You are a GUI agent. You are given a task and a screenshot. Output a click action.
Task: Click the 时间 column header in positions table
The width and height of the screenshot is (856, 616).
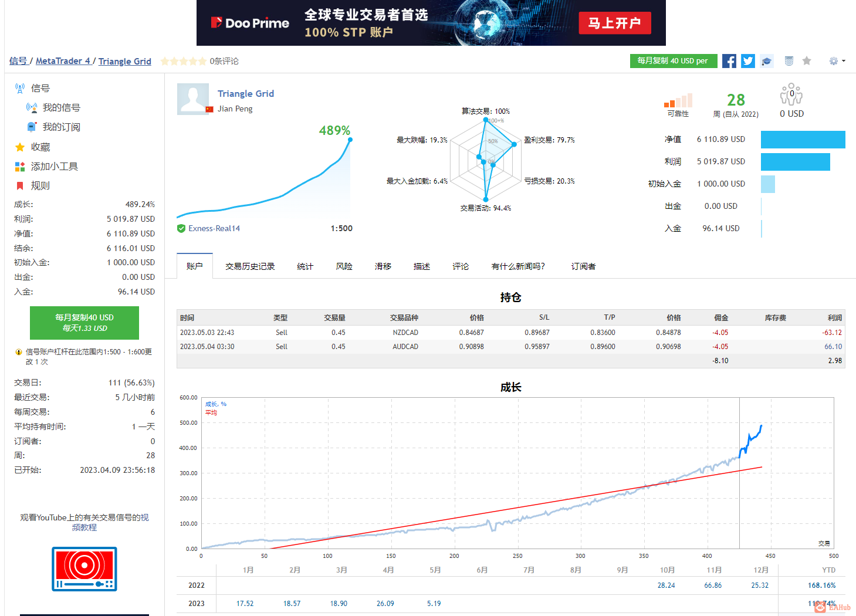187,318
